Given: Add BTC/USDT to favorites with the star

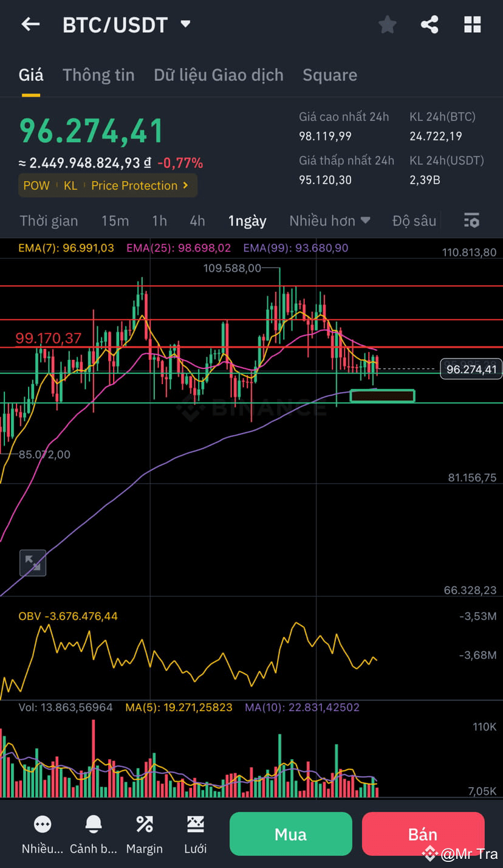Looking at the screenshot, I should pos(387,24).
